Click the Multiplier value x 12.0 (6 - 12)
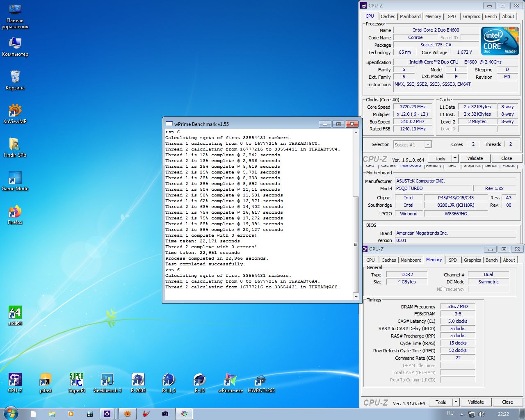Screen dimensions: 525x420 (413, 114)
